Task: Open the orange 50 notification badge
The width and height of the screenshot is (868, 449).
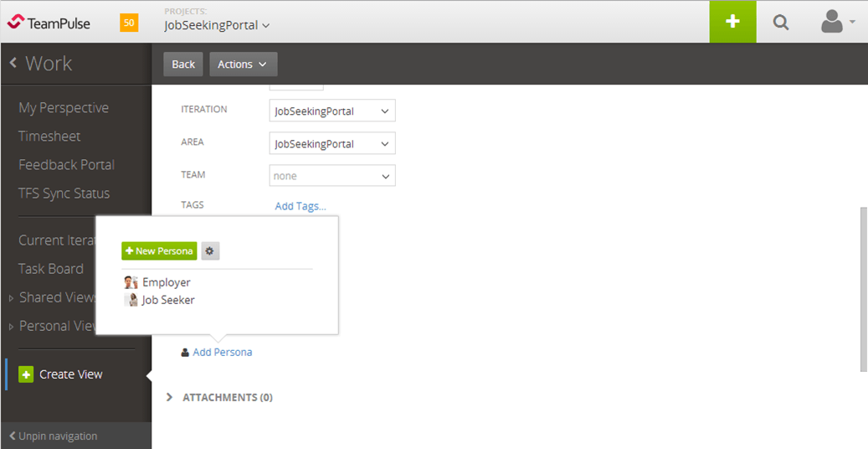Action: click(x=129, y=23)
